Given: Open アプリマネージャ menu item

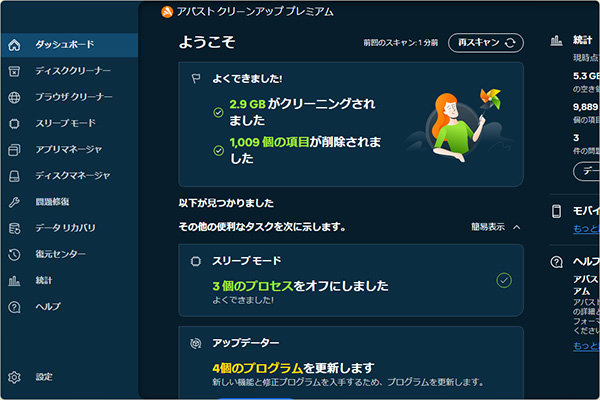Looking at the screenshot, I should 69,149.
